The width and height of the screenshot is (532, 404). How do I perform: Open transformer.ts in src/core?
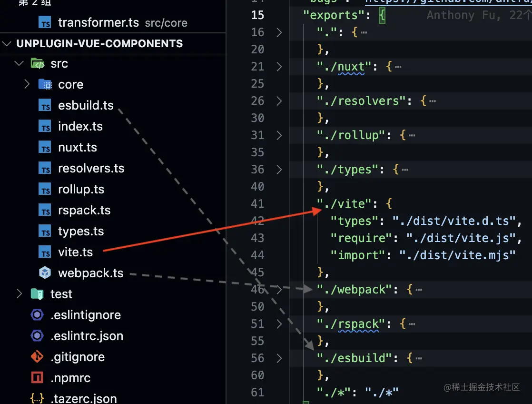(113, 23)
